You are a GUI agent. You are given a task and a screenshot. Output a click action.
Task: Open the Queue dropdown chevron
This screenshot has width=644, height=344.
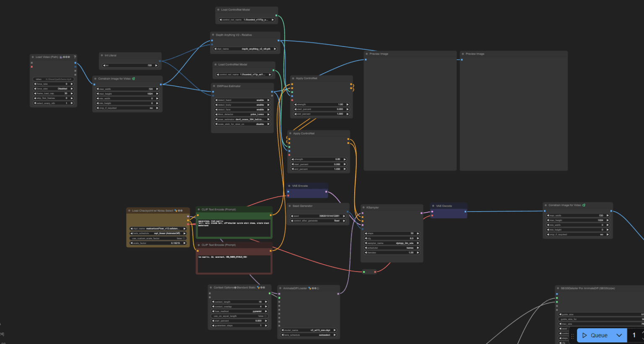pyautogui.click(x=619, y=335)
